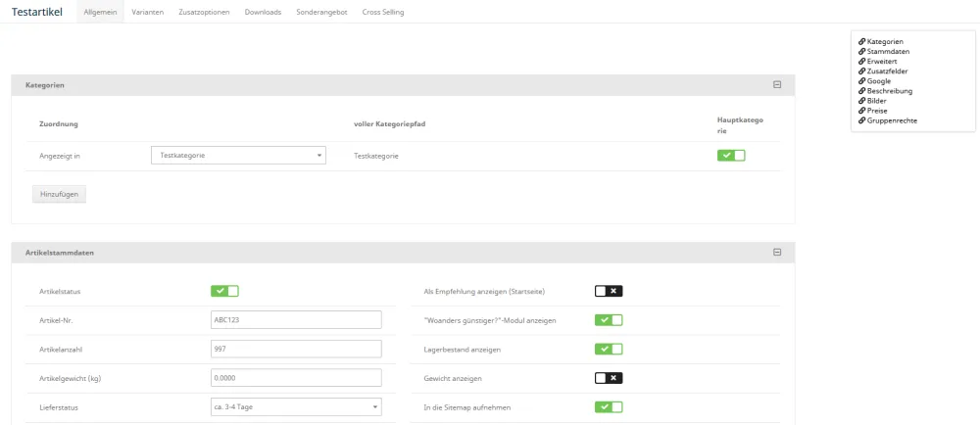Click link icon next to Erweitert
The height and width of the screenshot is (425, 980).
point(862,62)
